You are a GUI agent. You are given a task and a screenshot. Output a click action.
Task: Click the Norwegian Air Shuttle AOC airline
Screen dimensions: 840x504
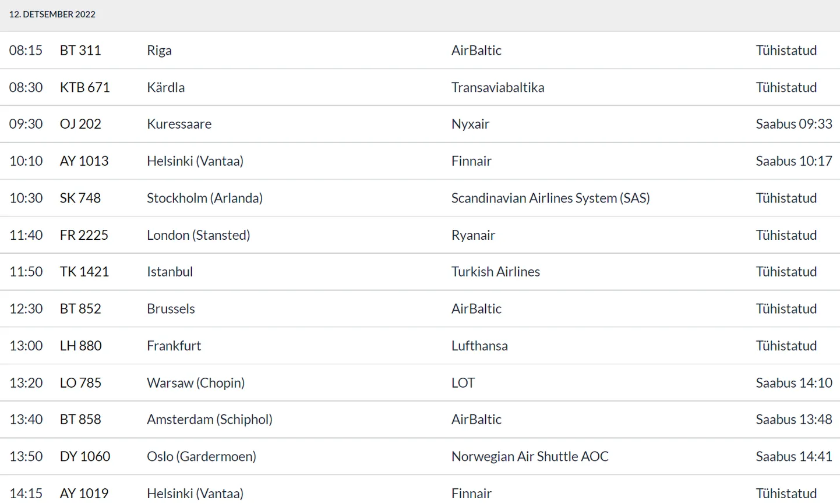tap(530, 456)
